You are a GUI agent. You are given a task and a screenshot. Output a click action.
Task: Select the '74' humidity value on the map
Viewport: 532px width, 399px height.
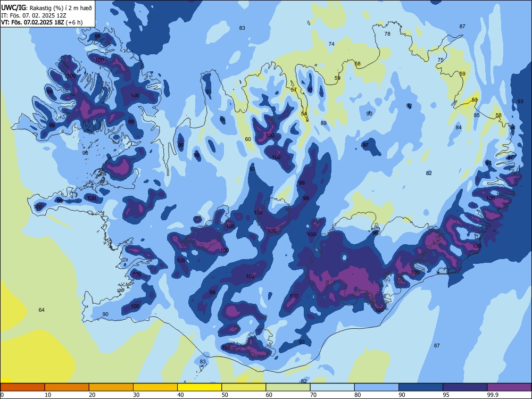(331, 44)
